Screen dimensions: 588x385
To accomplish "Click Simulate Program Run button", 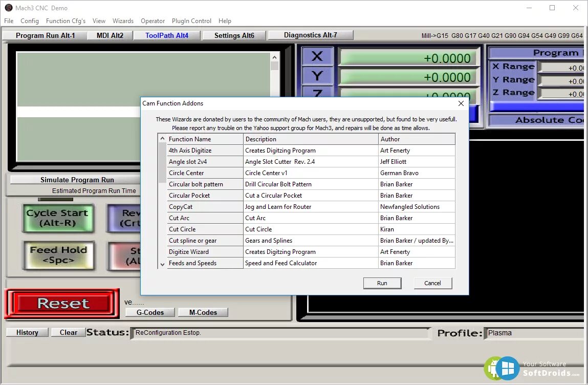I will tap(77, 180).
